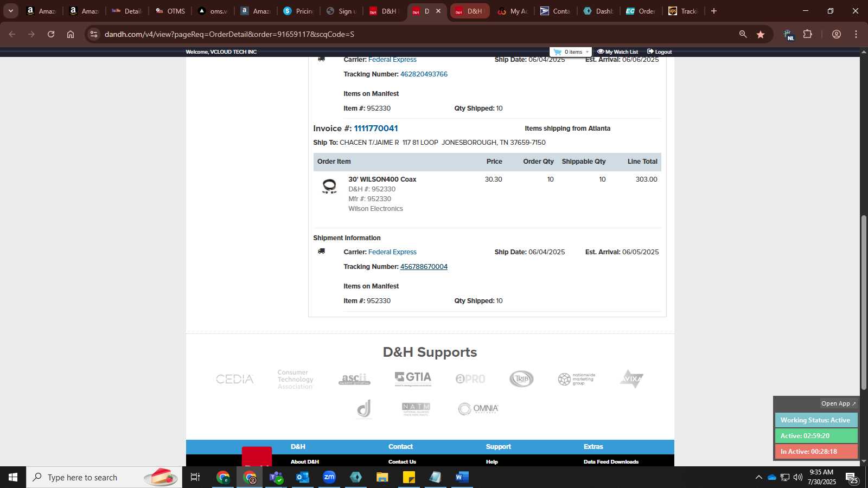Viewport: 868px width, 488px height.
Task: Click Open App in tracker widget
Action: (x=838, y=403)
